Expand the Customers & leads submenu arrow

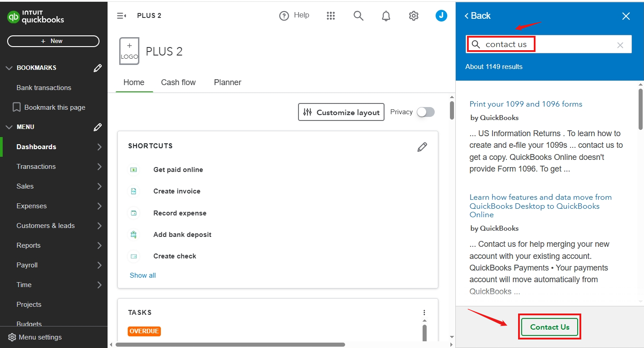tap(99, 226)
